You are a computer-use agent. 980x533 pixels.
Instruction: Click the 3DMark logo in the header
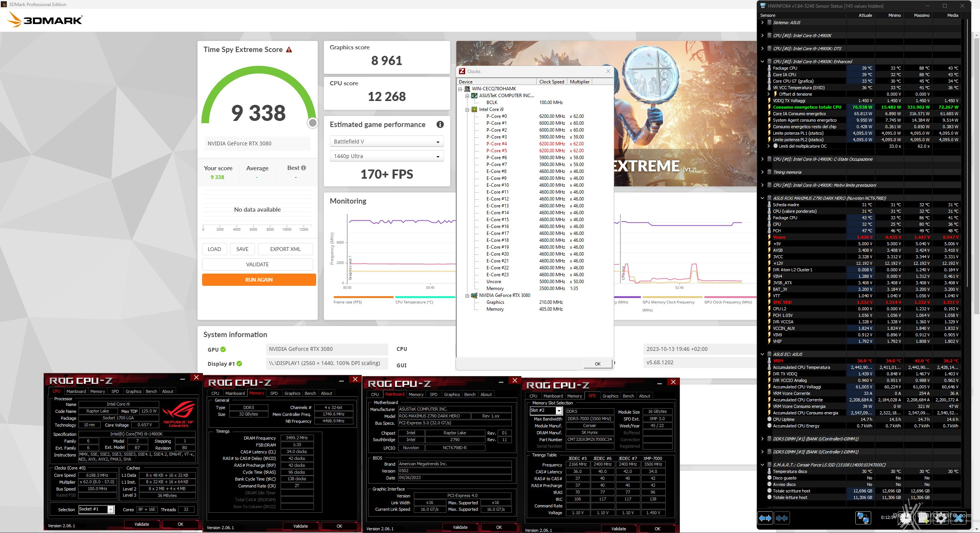coord(45,19)
